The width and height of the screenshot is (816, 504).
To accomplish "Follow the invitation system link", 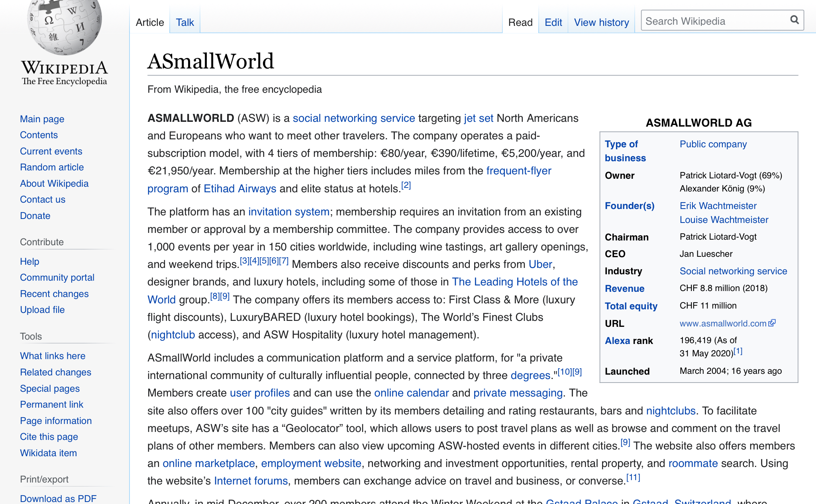I will pyautogui.click(x=288, y=212).
